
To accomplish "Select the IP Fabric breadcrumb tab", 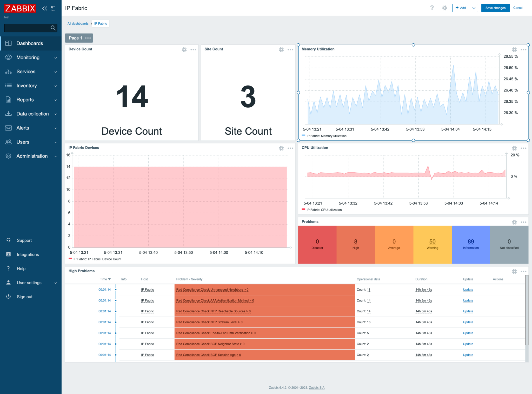I will point(101,23).
